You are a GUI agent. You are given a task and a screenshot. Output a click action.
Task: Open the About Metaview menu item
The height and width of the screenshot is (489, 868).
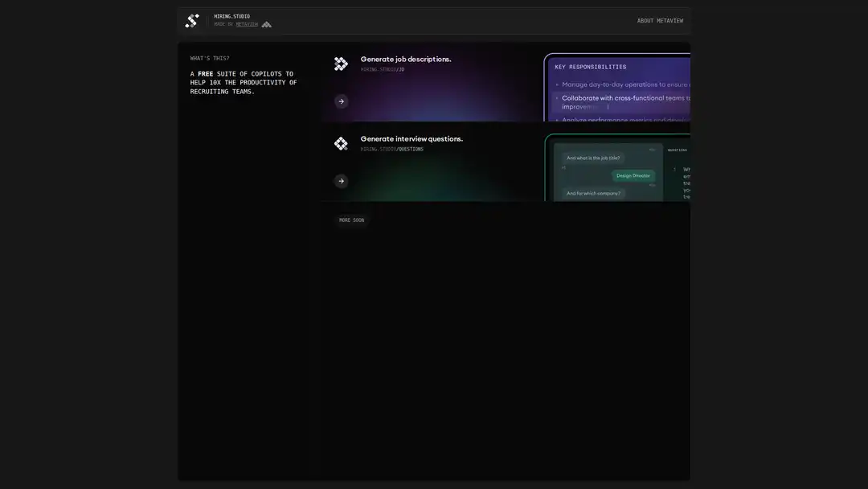pos(660,20)
